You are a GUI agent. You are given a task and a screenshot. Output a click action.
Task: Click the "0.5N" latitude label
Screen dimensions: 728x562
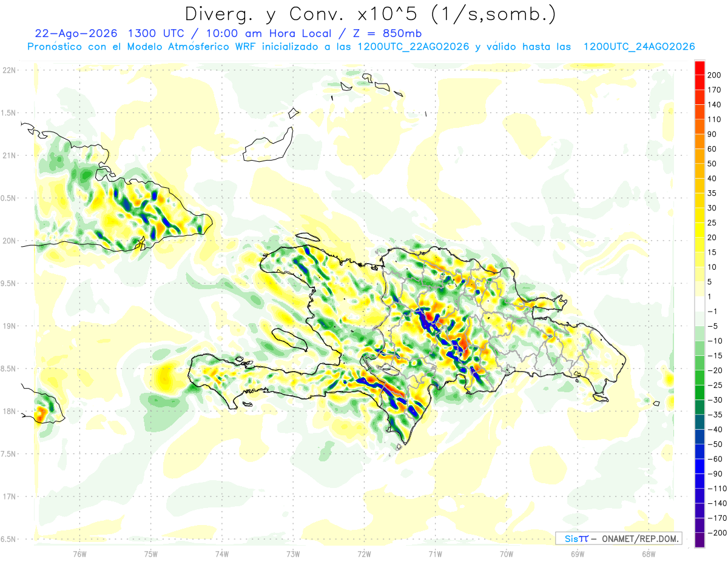9,198
